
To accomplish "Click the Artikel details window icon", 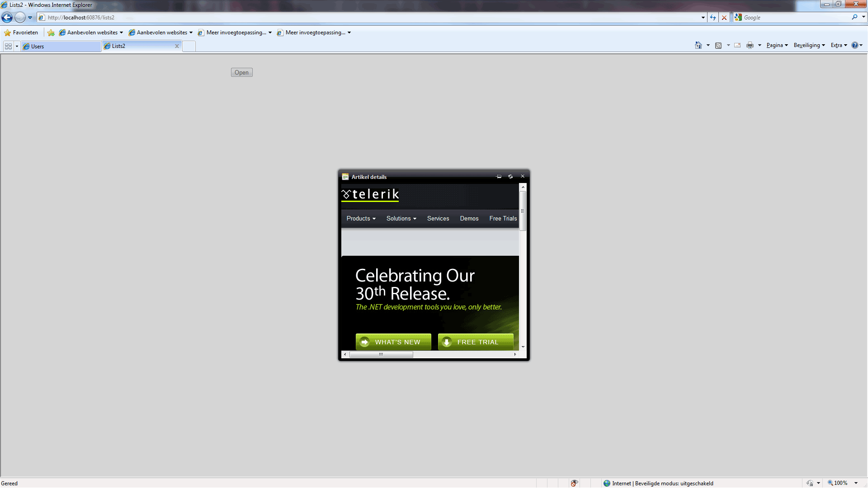I will pos(345,177).
